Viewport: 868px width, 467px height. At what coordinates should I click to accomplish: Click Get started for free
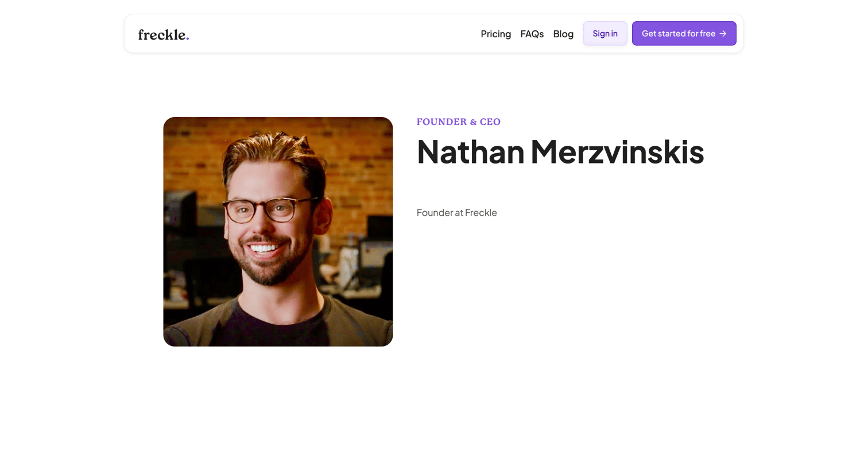pyautogui.click(x=684, y=33)
